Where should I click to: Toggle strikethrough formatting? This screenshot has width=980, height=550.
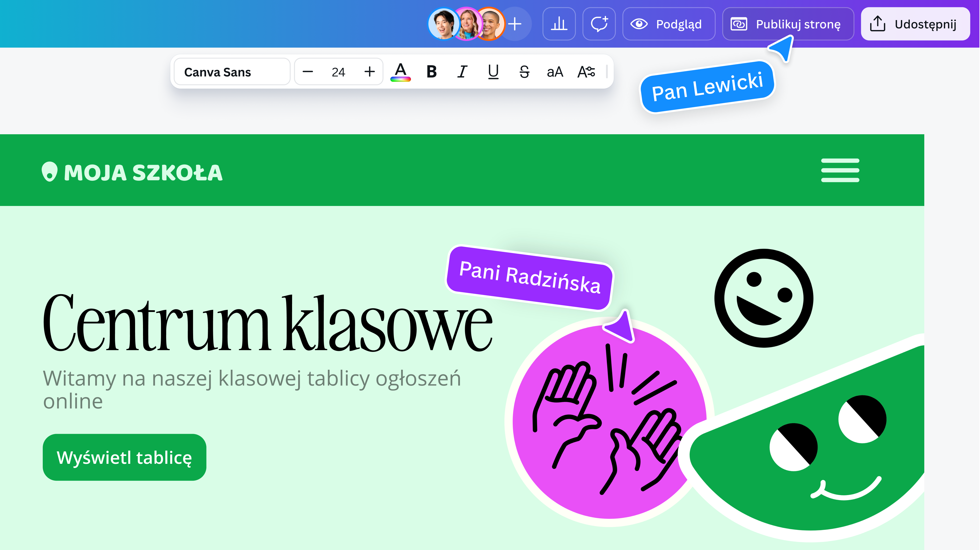coord(524,71)
